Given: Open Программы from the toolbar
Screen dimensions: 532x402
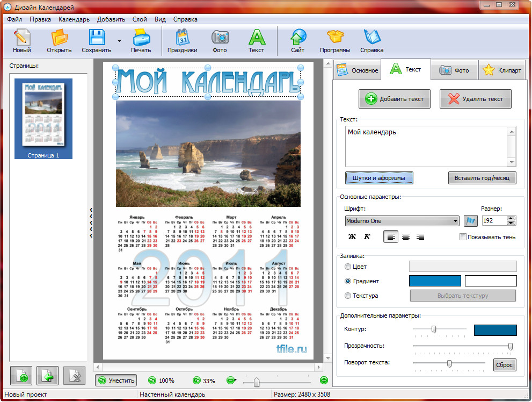Looking at the screenshot, I should click(335, 40).
